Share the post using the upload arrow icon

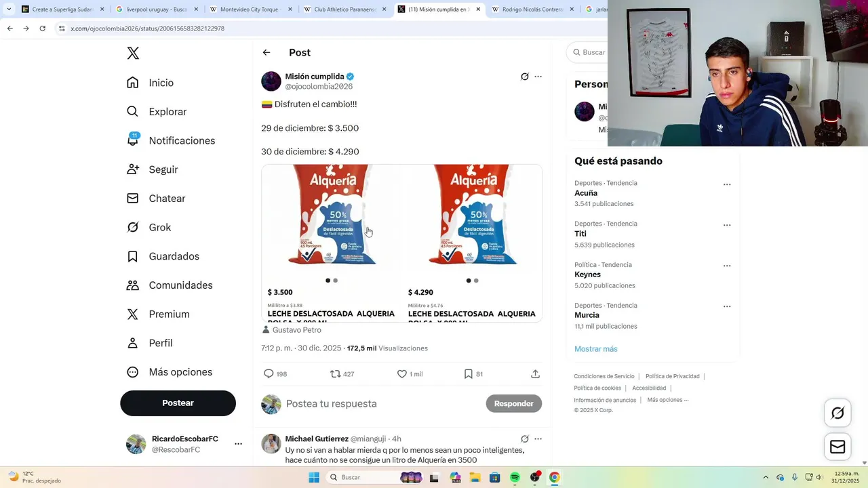click(535, 373)
